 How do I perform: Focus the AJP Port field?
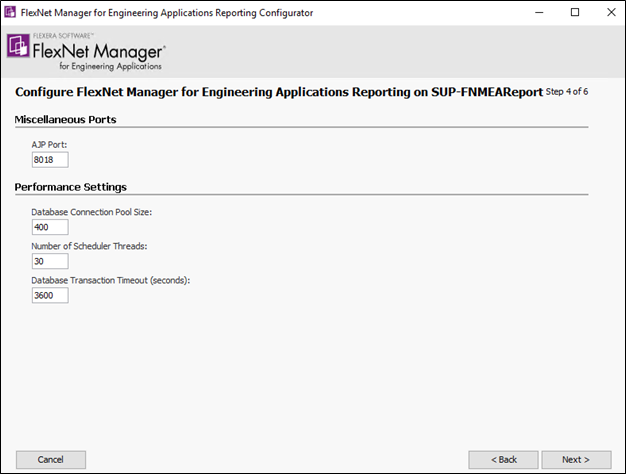50,160
